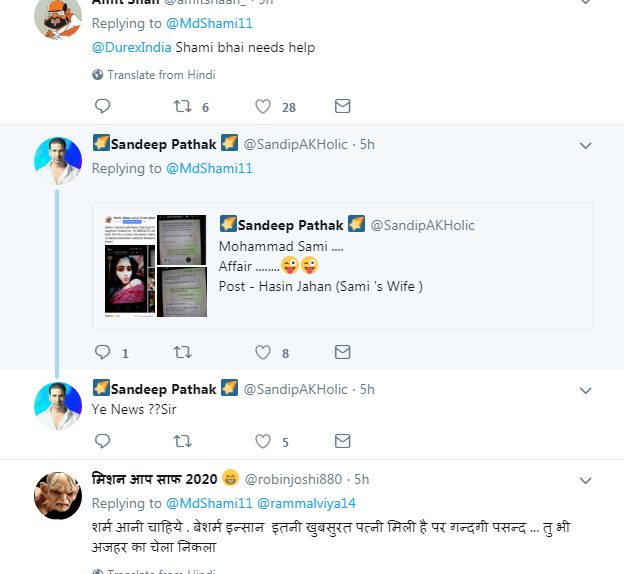Message the 'Ye News ??Sir' tweet
The image size is (624, 574).
342,440
